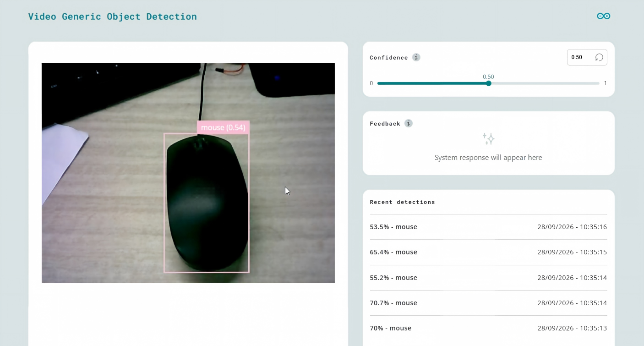Click the video feed showing the mouse
The height and width of the screenshot is (346, 644).
[x=188, y=173]
